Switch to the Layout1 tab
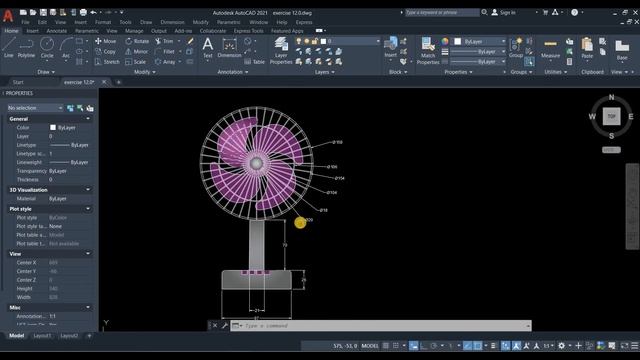Viewport: 640px width, 360px height. [x=42, y=336]
